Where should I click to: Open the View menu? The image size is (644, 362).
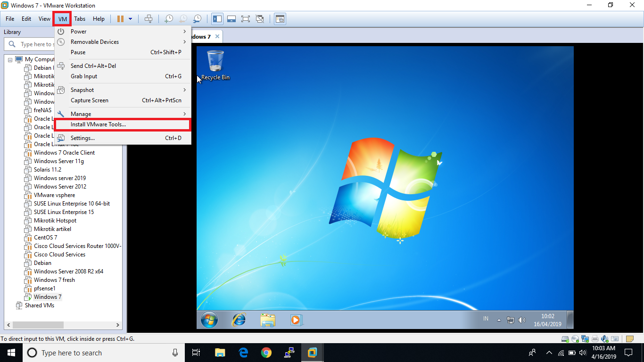(x=44, y=19)
